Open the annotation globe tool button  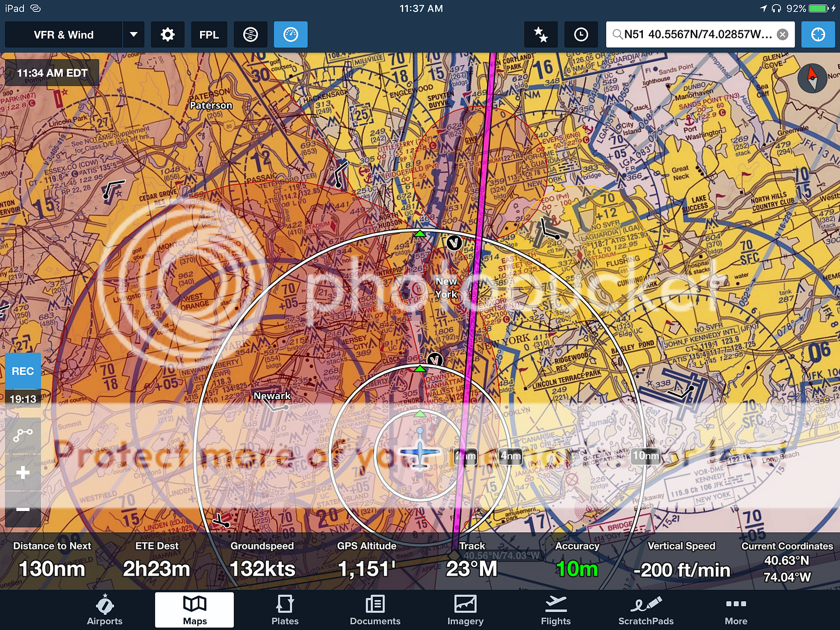250,35
